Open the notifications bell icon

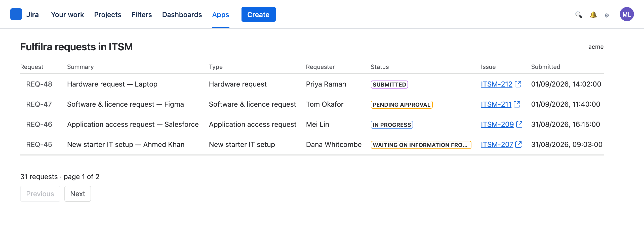click(593, 15)
